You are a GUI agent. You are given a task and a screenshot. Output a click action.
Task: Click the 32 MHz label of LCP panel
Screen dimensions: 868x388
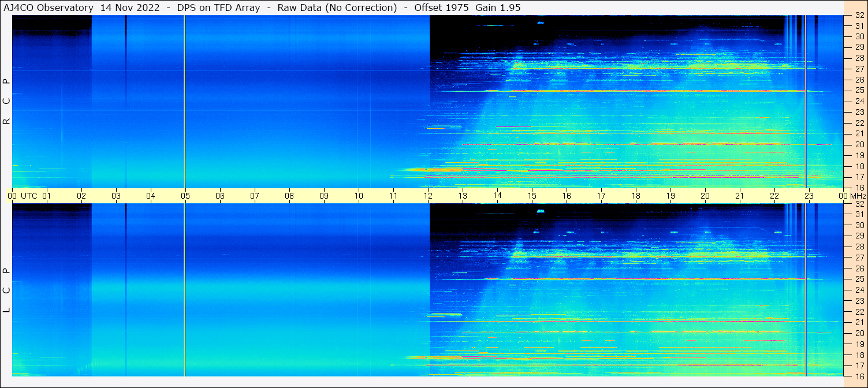(859, 204)
